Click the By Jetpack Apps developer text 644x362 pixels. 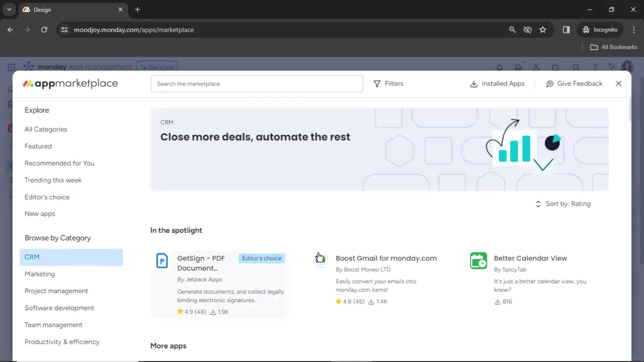tap(200, 280)
